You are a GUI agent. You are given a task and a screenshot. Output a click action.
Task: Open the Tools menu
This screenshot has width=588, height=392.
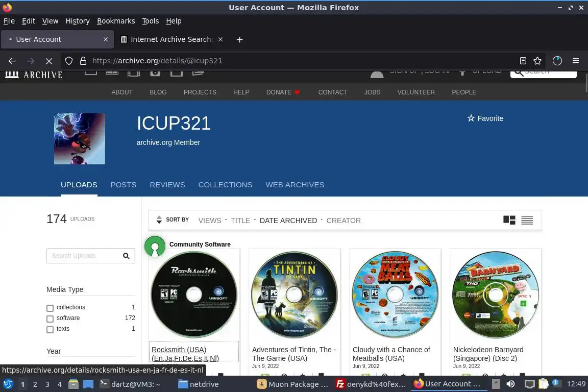pyautogui.click(x=151, y=21)
